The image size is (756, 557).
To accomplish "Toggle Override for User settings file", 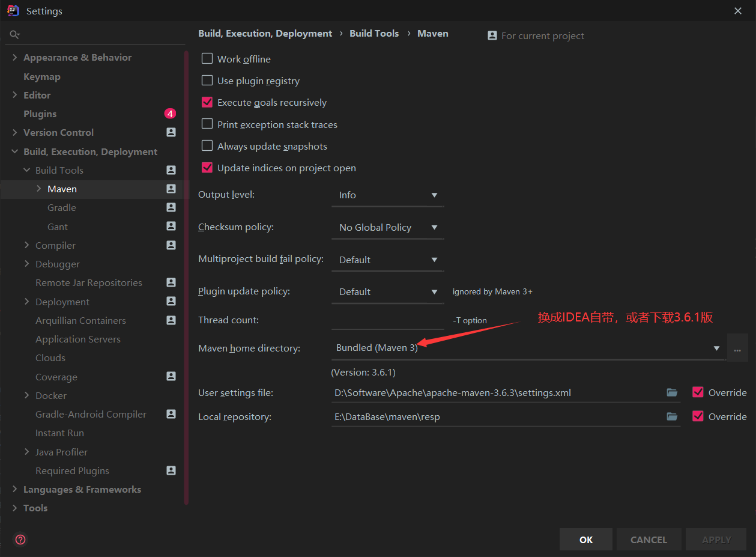I will click(x=698, y=392).
